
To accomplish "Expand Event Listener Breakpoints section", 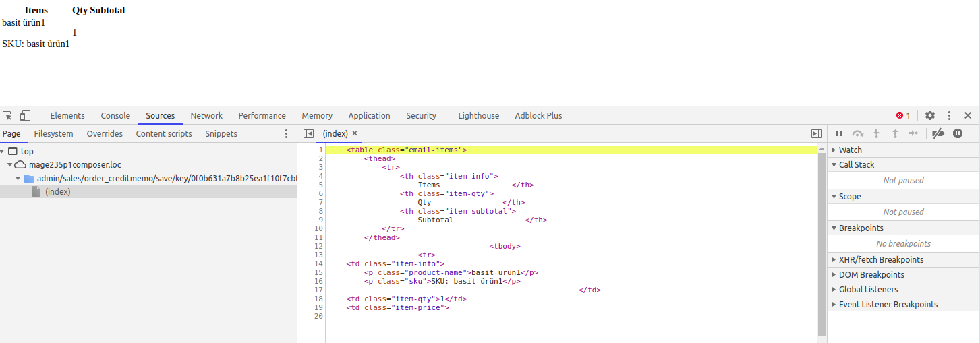I will click(x=903, y=304).
